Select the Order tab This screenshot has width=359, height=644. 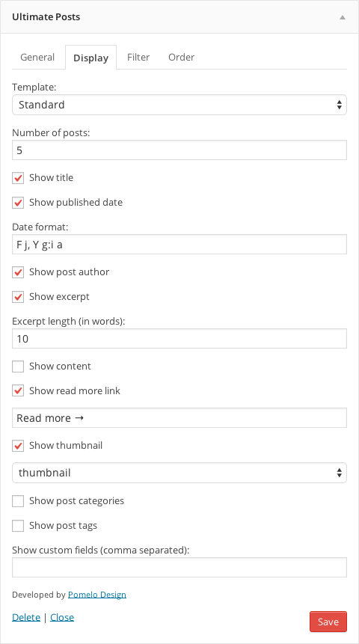181,57
